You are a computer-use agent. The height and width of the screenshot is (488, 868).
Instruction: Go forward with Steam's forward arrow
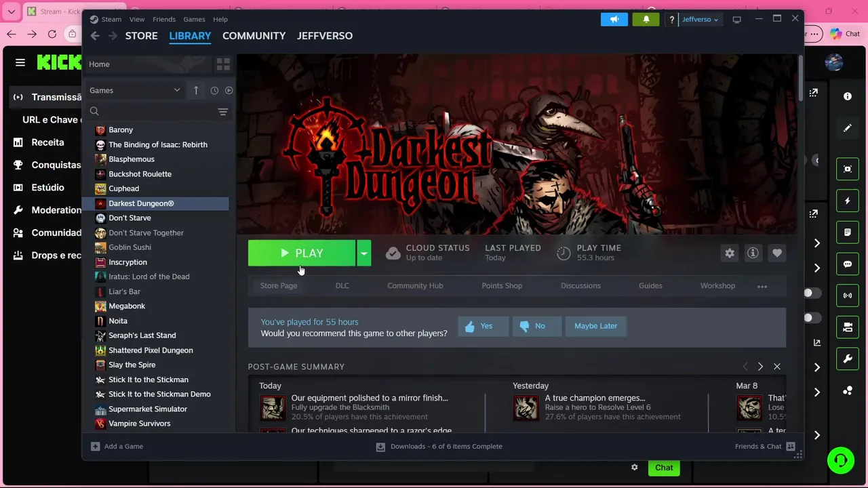click(x=113, y=36)
